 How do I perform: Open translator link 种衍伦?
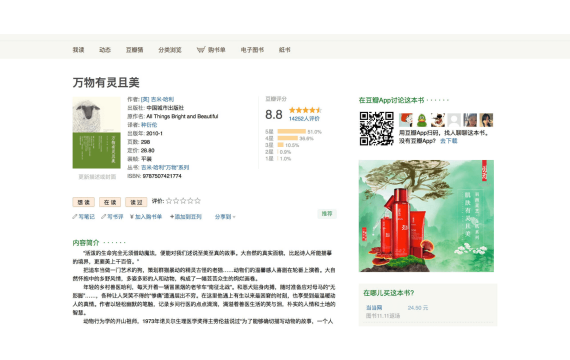(x=149, y=125)
